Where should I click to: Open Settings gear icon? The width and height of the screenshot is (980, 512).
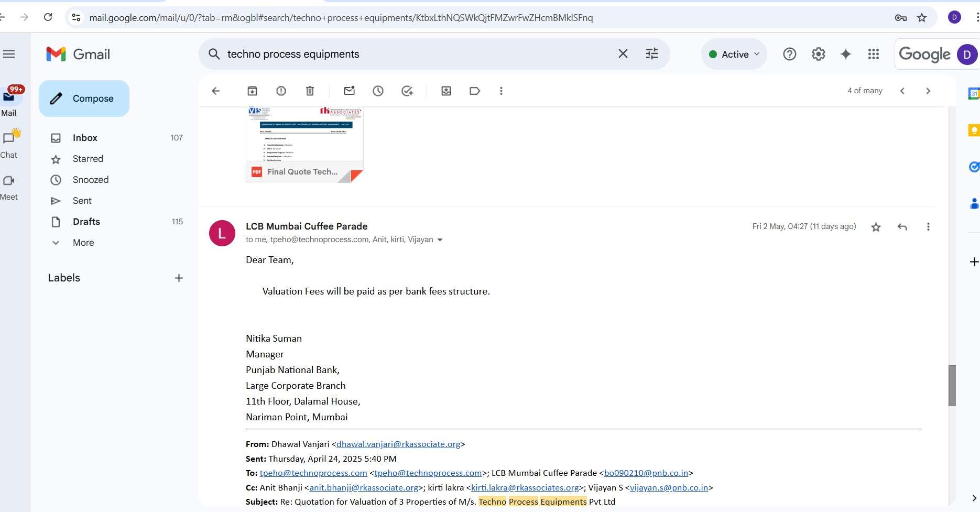click(x=818, y=54)
